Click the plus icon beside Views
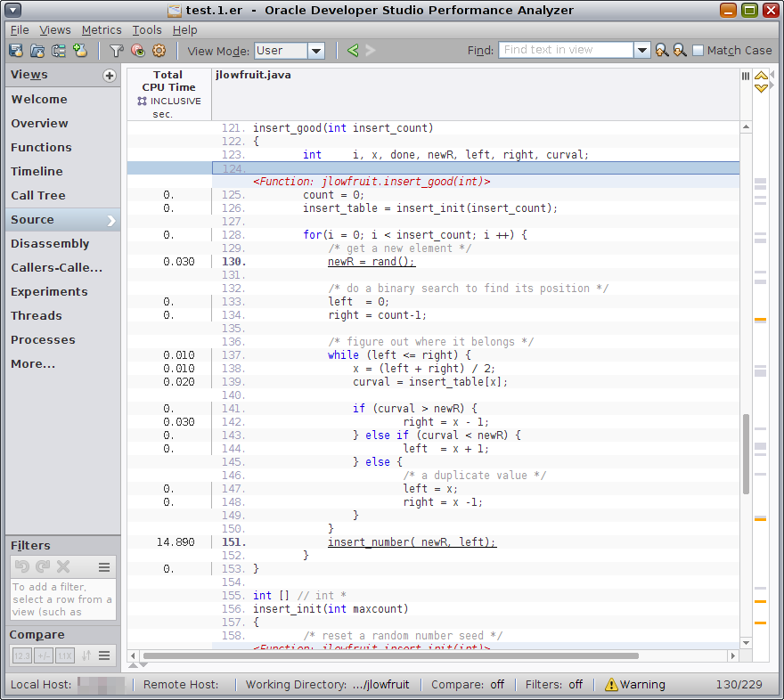The width and height of the screenshot is (784, 700). tap(110, 76)
